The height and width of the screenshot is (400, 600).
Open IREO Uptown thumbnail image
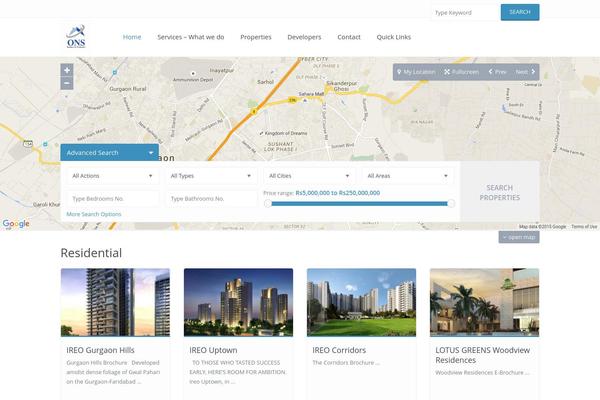pos(238,302)
